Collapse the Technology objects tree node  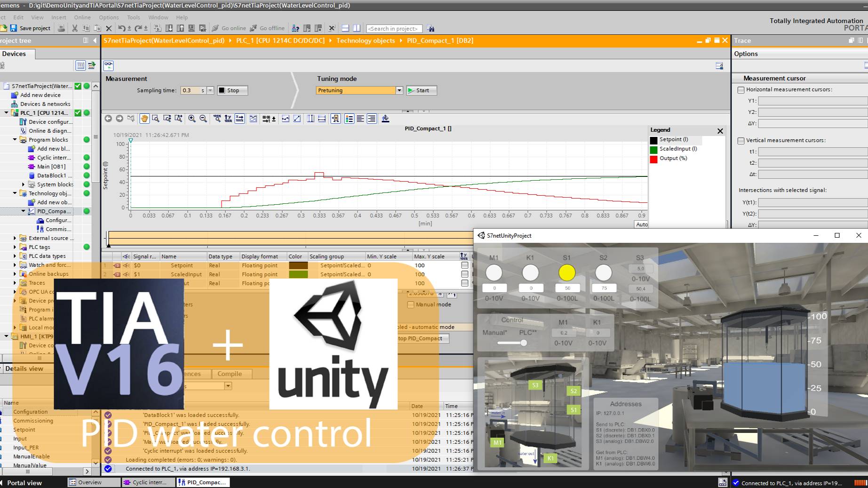pyautogui.click(x=15, y=193)
